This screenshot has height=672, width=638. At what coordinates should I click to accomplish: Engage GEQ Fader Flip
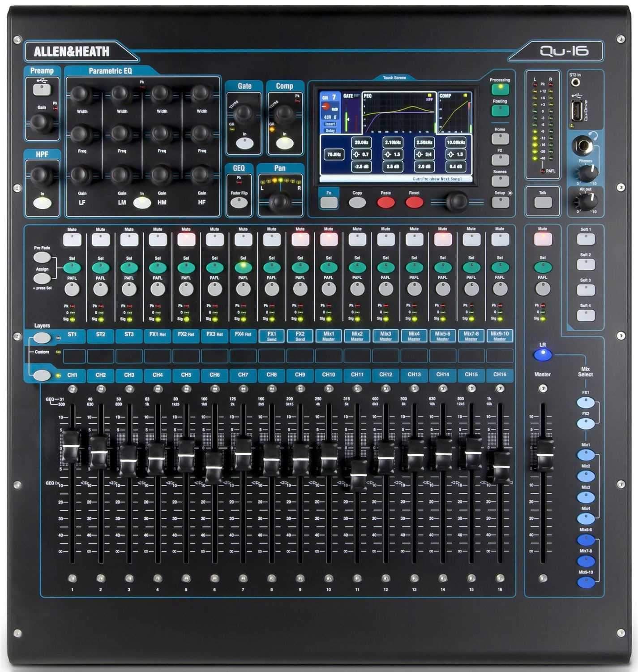pos(239,202)
